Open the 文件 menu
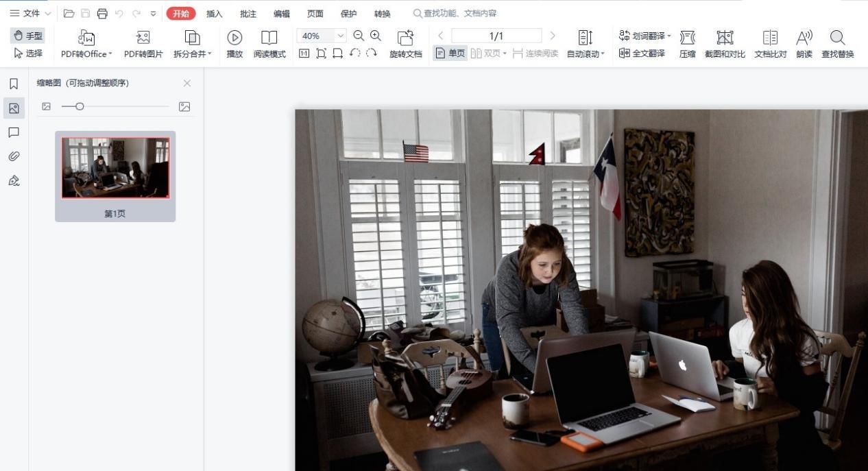The image size is (868, 471). [x=30, y=14]
